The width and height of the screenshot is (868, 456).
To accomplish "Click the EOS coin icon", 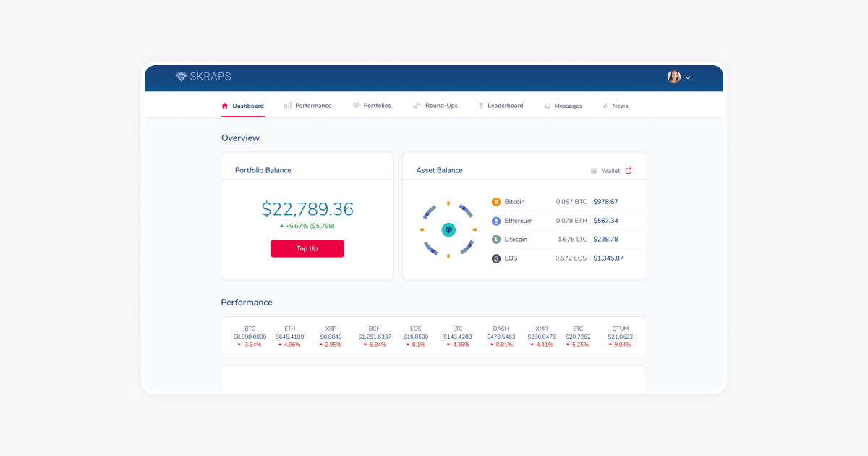I will tap(496, 258).
